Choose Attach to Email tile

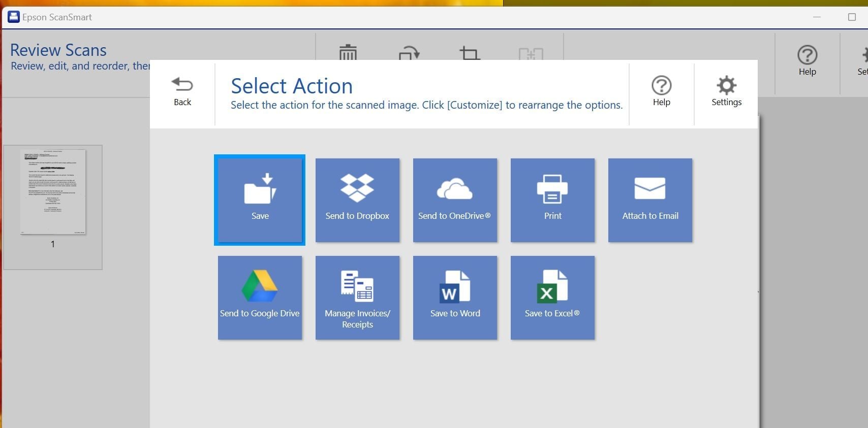[650, 200]
